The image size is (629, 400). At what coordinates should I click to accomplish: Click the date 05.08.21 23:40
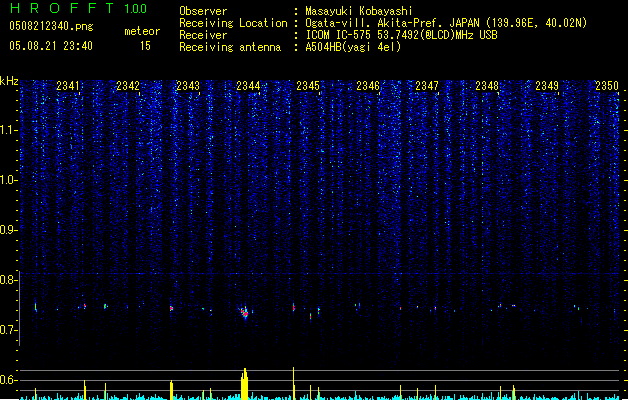[x=51, y=46]
